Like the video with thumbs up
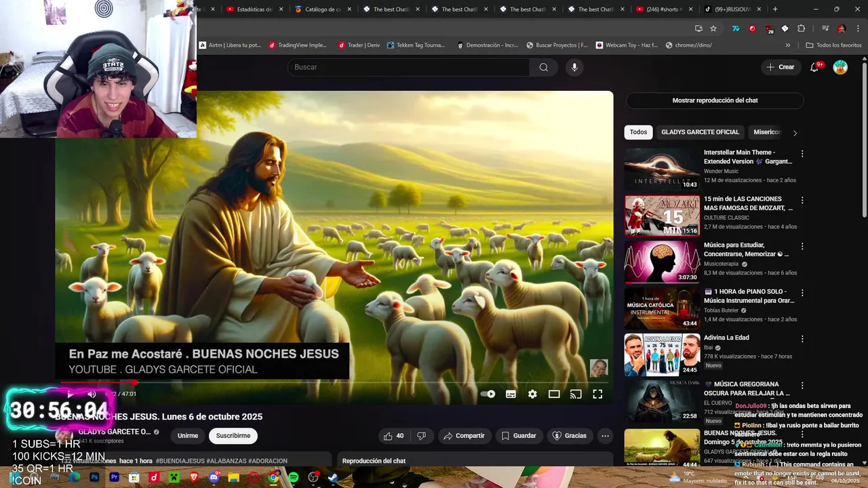This screenshot has height=488, width=868. coord(394,436)
